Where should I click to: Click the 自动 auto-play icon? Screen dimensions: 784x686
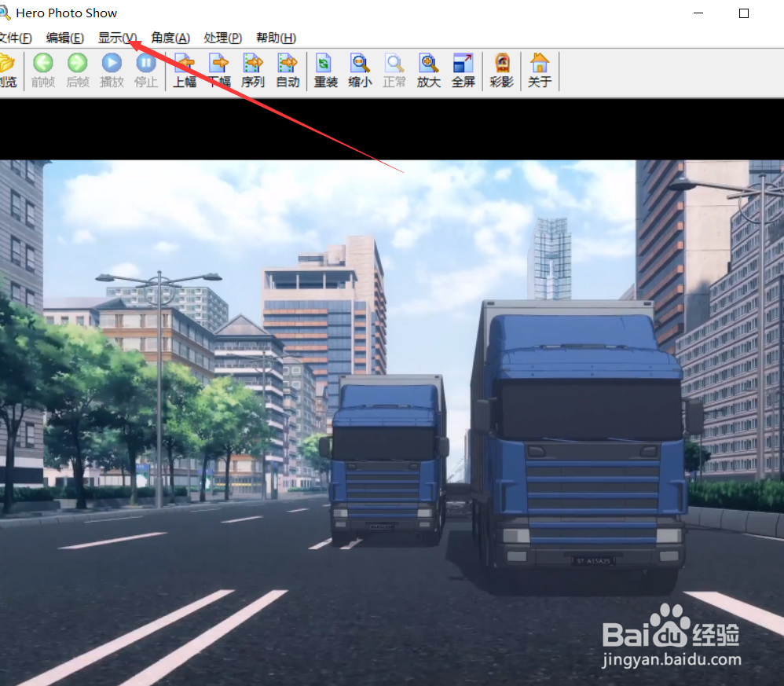(288, 71)
